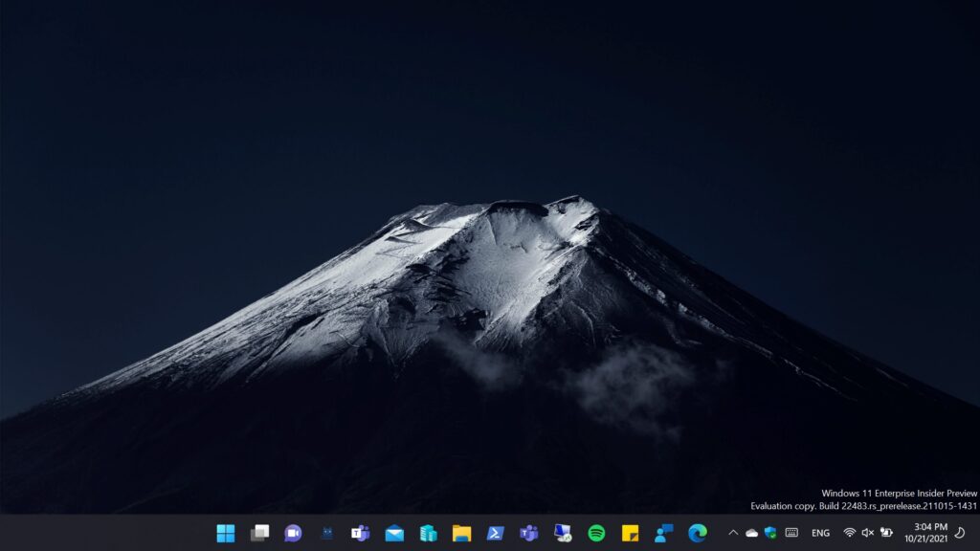The width and height of the screenshot is (980, 551).
Task: Open Task View from the taskbar
Action: point(259,533)
